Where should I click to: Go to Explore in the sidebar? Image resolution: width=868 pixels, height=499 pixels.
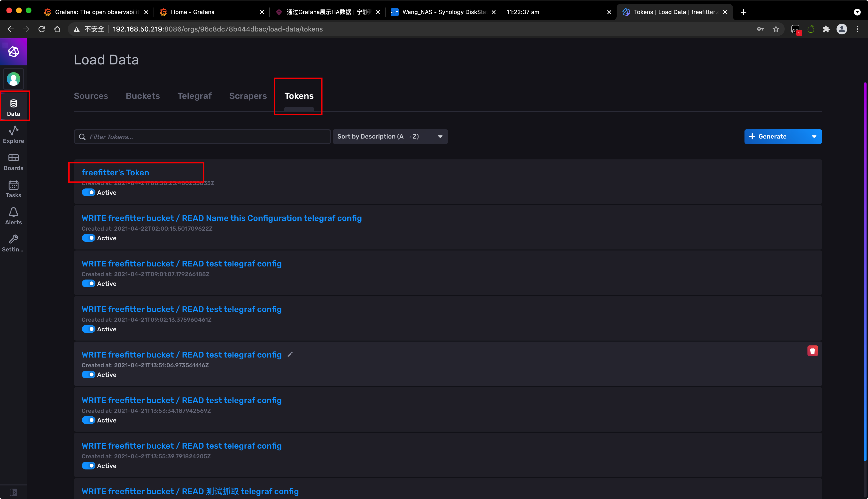pos(13,134)
